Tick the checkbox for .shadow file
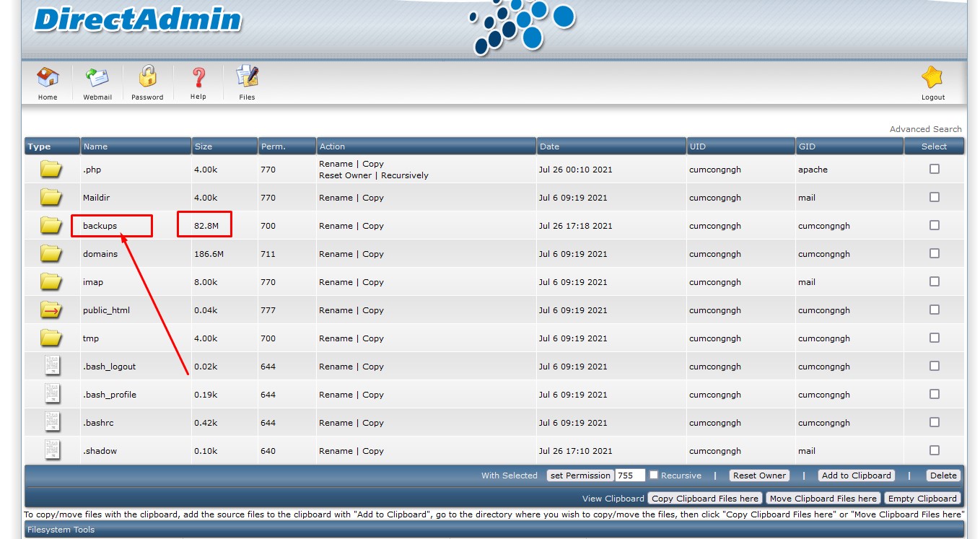This screenshot has width=980, height=539. tap(935, 450)
